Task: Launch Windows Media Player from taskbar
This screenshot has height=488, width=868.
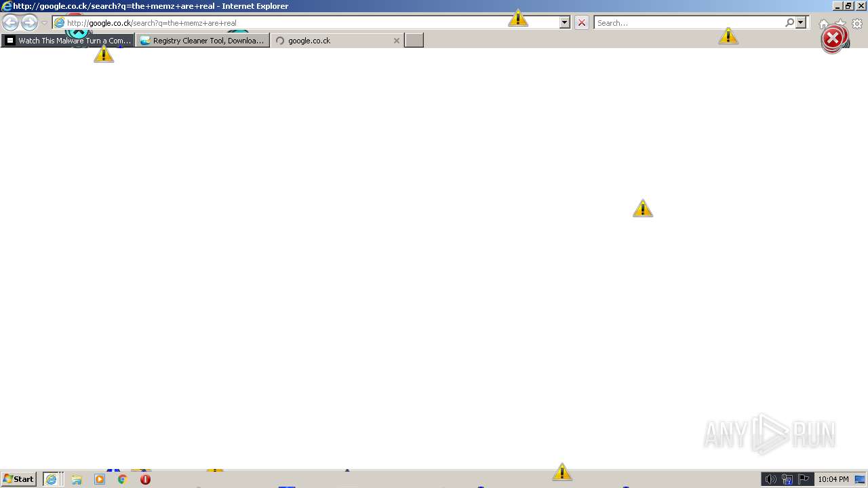Action: [100, 479]
